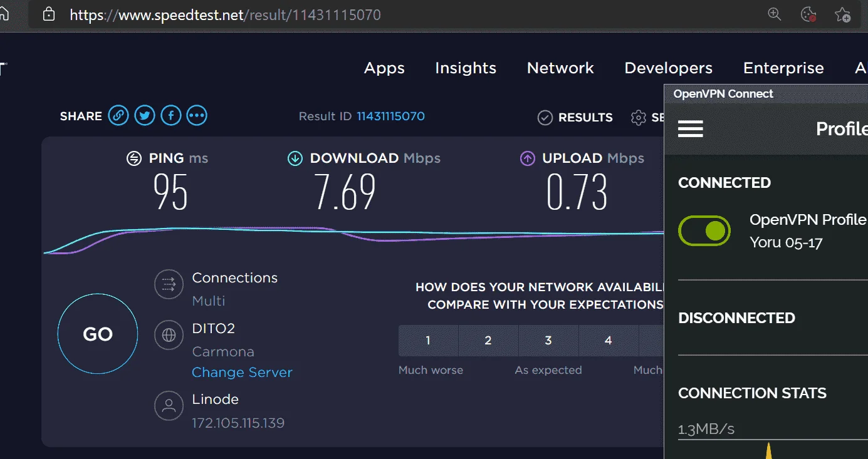Select the IP address 172.105.115.139
The image size is (868, 459).
pos(238,423)
